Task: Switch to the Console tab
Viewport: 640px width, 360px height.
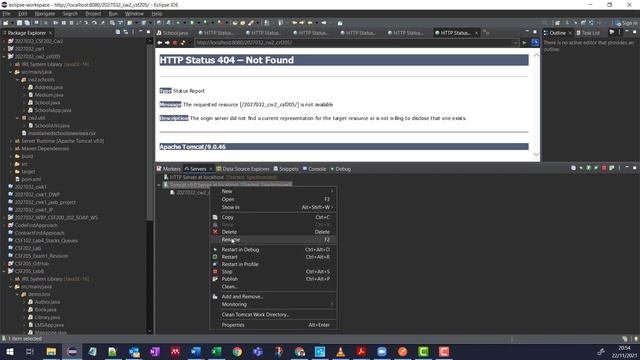Action: coord(314,169)
